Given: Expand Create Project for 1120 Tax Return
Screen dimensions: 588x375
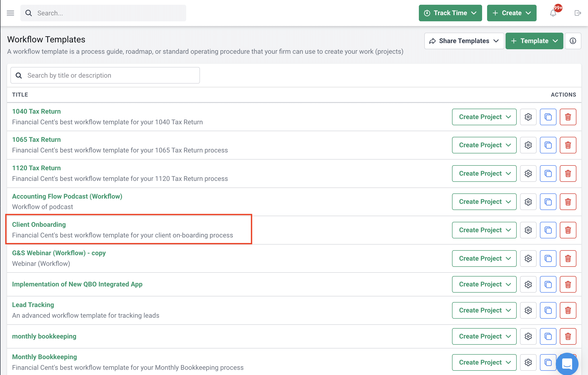Looking at the screenshot, I should [x=484, y=174].
